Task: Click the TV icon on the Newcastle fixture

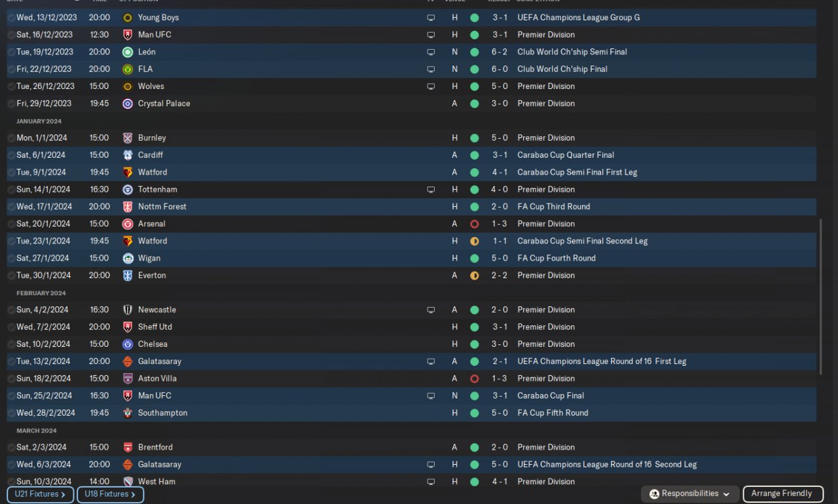Action: 431,310
